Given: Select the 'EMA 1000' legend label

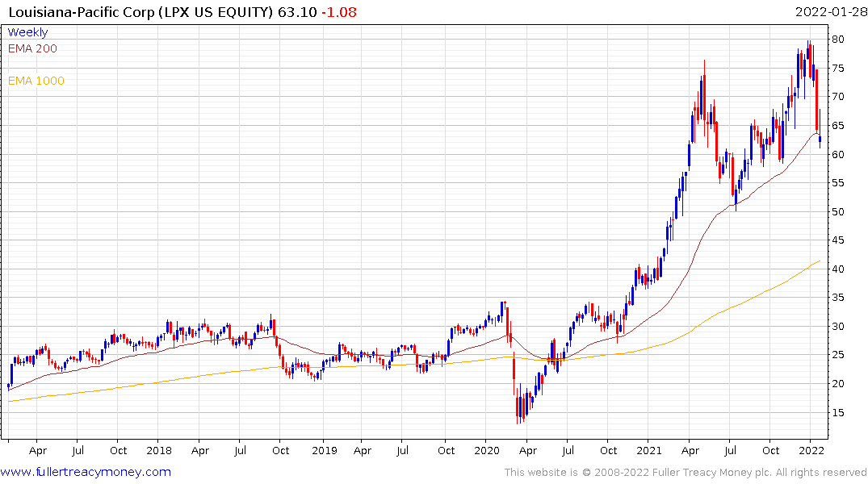Looking at the screenshot, I should point(36,81).
